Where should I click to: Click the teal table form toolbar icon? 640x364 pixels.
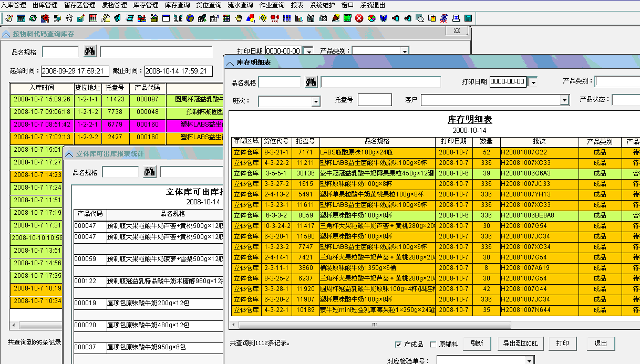point(21,18)
